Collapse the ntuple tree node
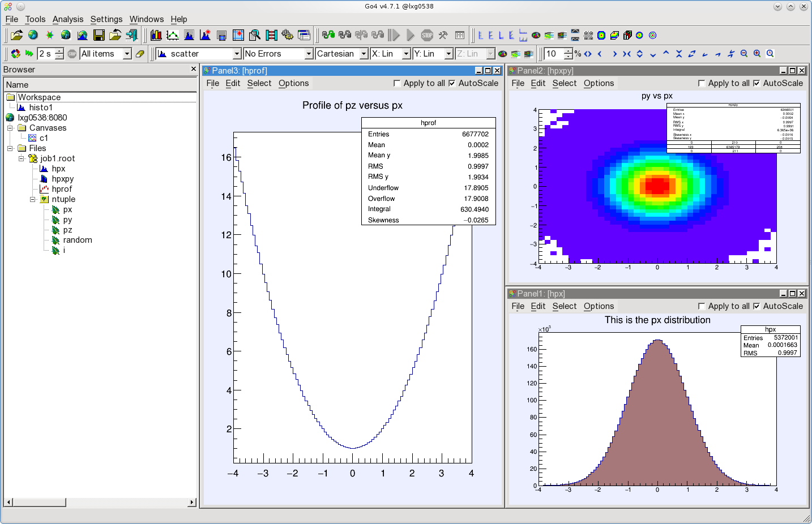This screenshot has height=524, width=812. [33, 199]
